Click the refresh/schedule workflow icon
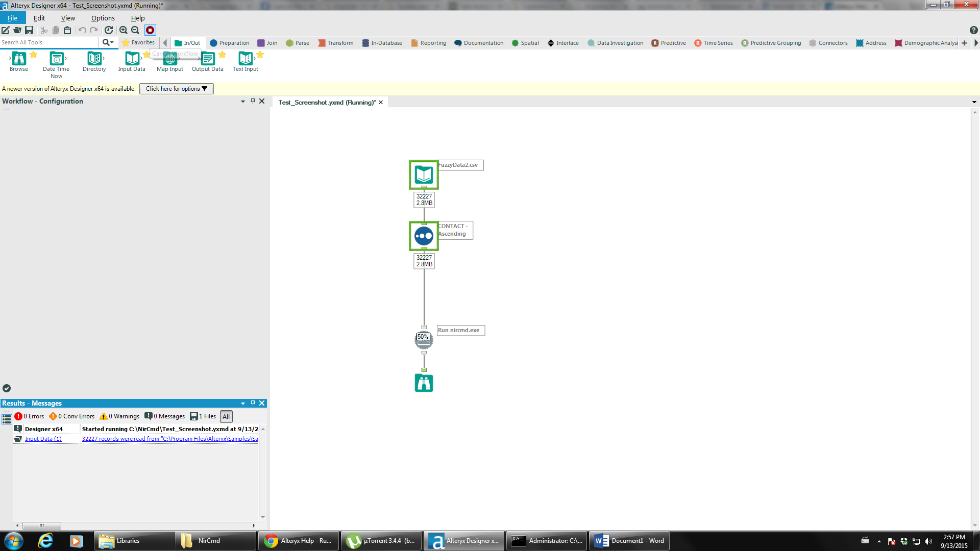This screenshot has width=980, height=551. 109,30
